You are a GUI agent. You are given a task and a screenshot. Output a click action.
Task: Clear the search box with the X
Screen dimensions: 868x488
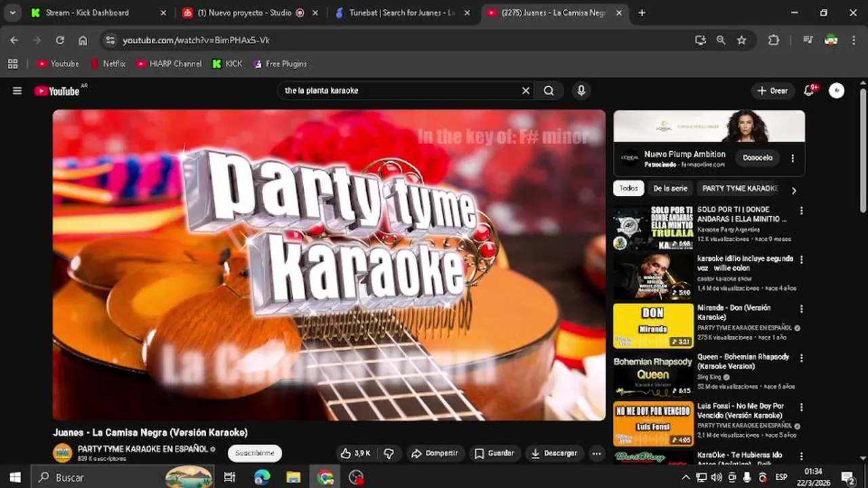click(x=526, y=91)
